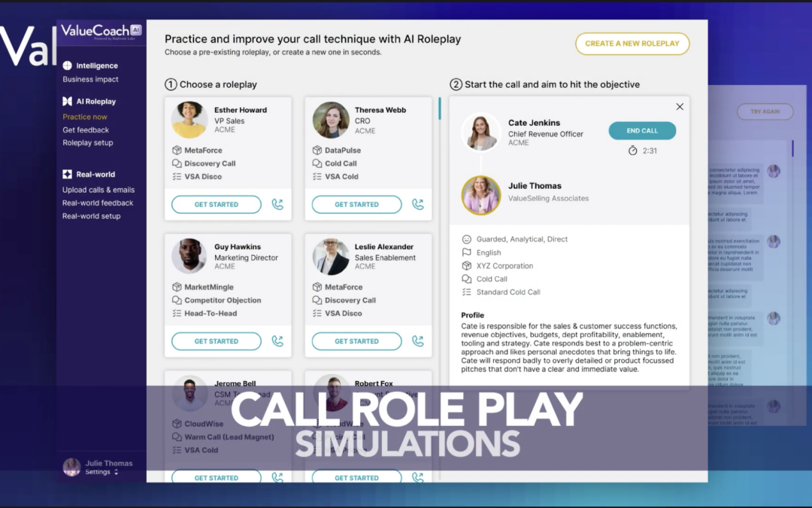Viewport: 812px width, 508px height.
Task: Click Cold Call chat icon on Theresa Webb card
Action: (317, 163)
